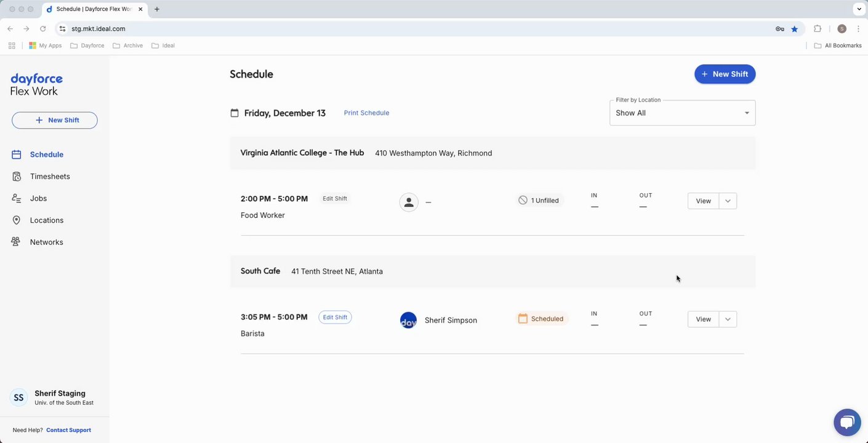Go to Timesheets in the sidebar
868x443 pixels.
click(49, 177)
